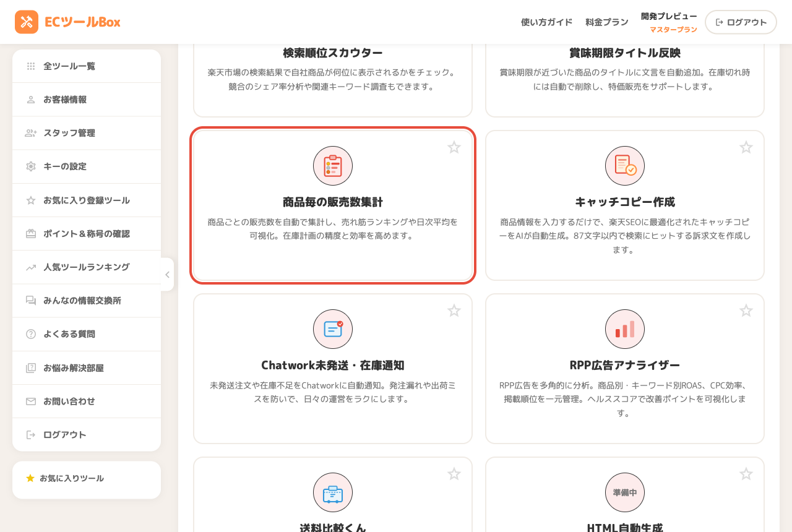Toggle the favorite star on HTML自動生成
The height and width of the screenshot is (532, 792).
pyautogui.click(x=746, y=474)
